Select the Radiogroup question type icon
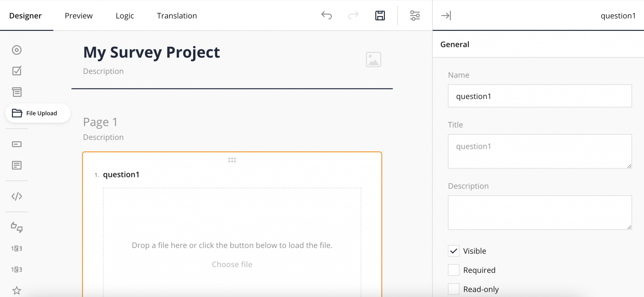Viewport: 644px width, 297px height. pyautogui.click(x=17, y=50)
